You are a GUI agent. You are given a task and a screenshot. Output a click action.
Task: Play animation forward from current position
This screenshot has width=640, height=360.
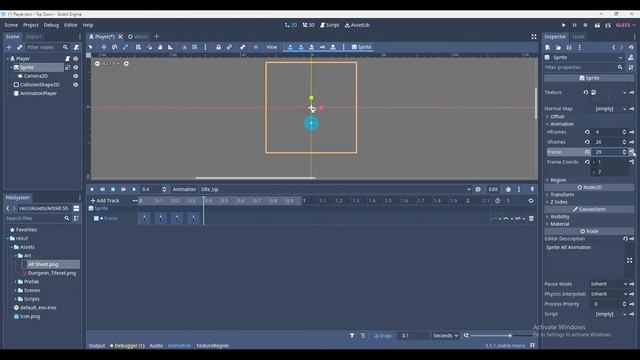(134, 189)
